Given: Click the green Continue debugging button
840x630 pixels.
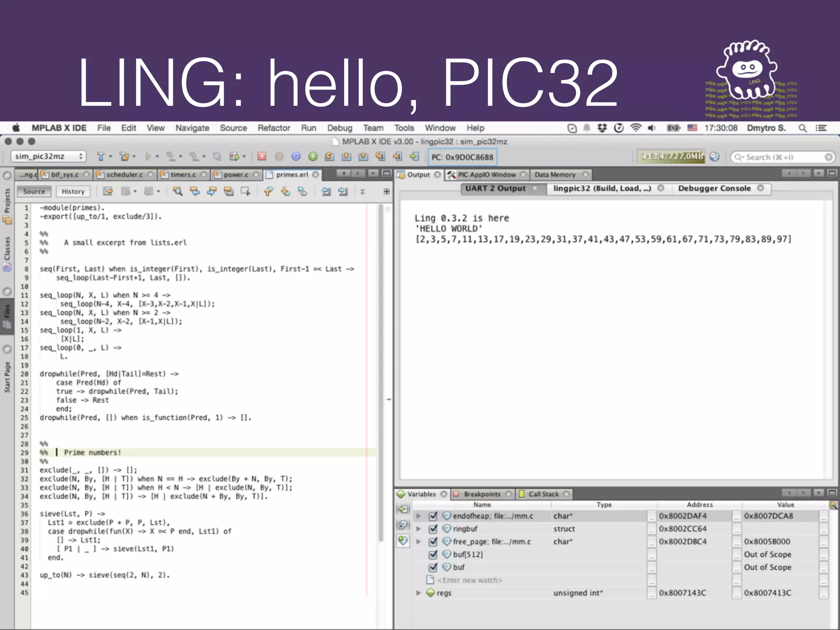Looking at the screenshot, I should pos(313,156).
